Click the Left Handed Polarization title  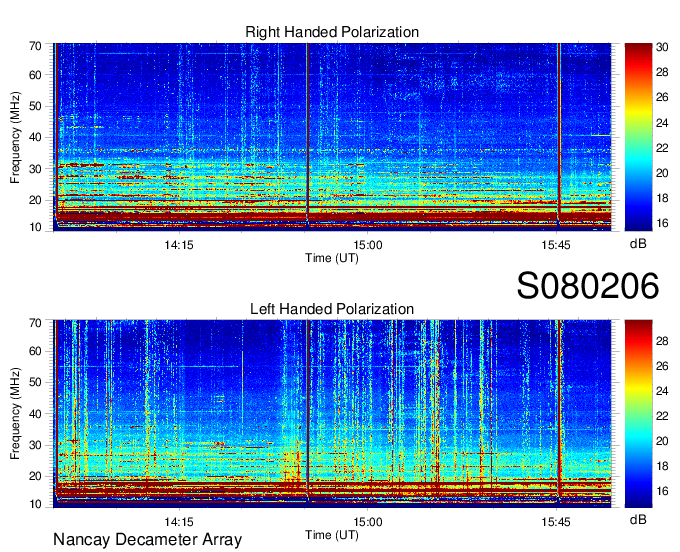332,309
